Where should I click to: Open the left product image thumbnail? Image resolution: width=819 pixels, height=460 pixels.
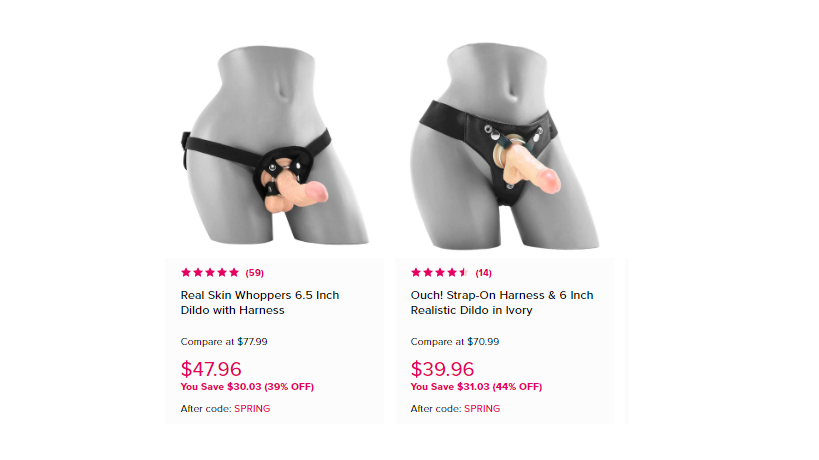click(275, 145)
